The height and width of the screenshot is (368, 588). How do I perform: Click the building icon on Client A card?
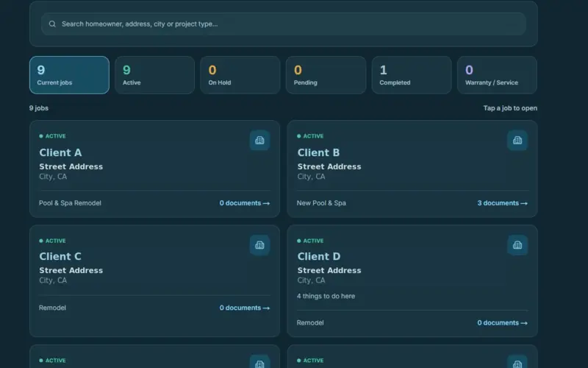260,141
